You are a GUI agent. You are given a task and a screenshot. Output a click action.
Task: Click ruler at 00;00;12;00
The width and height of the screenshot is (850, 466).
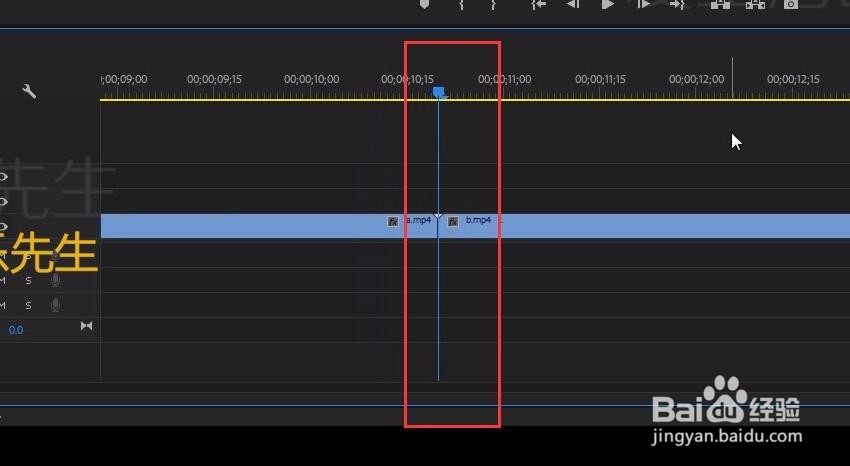click(x=697, y=80)
